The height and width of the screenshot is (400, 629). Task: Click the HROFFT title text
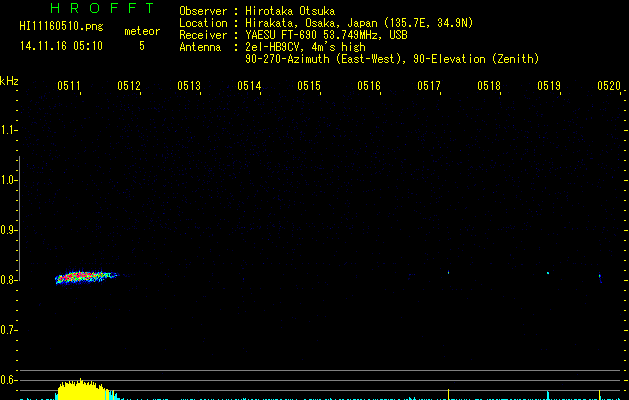tap(102, 8)
